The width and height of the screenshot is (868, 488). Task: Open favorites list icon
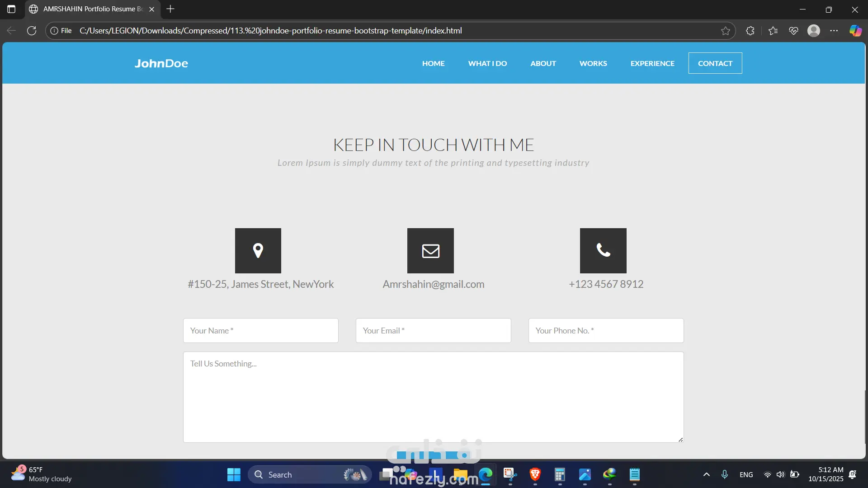[x=773, y=31]
